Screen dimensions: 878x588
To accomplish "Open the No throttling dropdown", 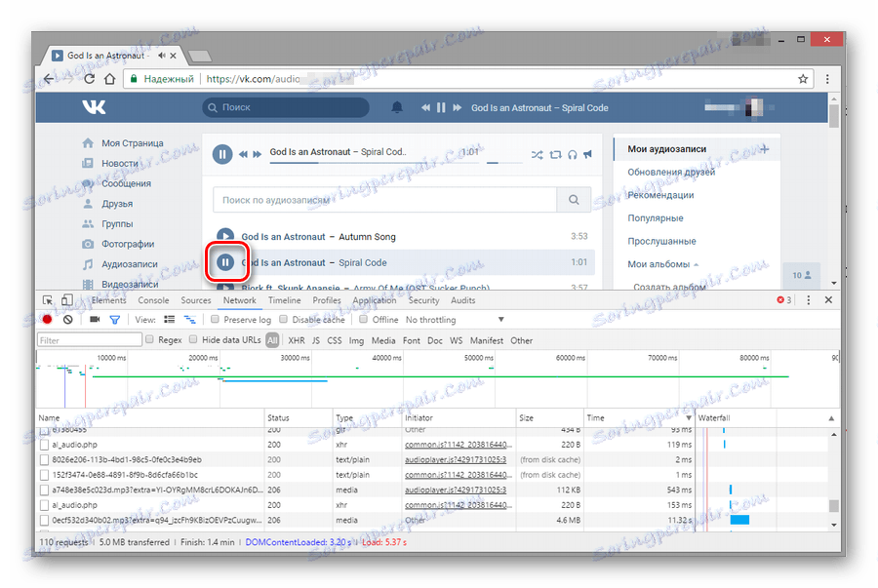I will (x=455, y=320).
